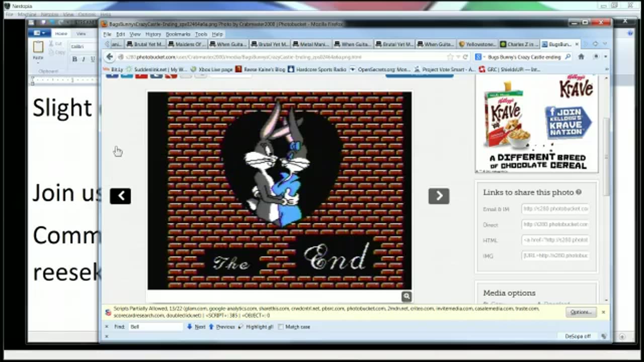Screen dimensions: 644x362
Task: Open the Reese Kaine's Blog bookmark
Action: pyautogui.click(x=261, y=69)
